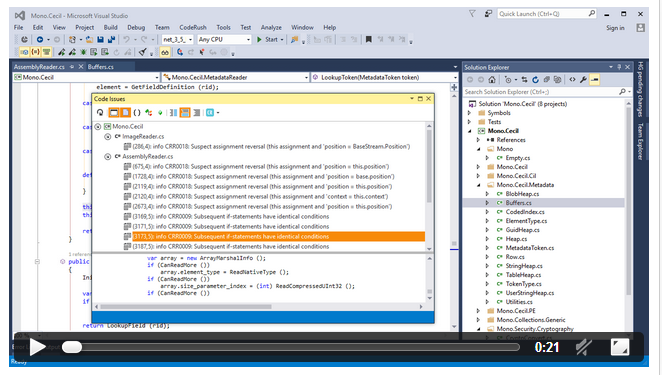Viewport: 662px width, 375px height.
Task: Click the feedback icon beside Quick Launch
Action: [x=488, y=14]
